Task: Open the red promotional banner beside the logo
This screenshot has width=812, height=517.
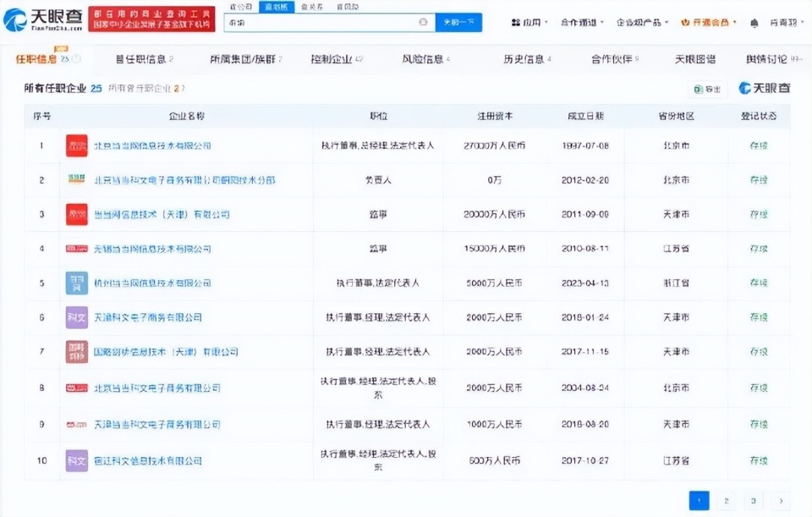Action: coord(151,19)
